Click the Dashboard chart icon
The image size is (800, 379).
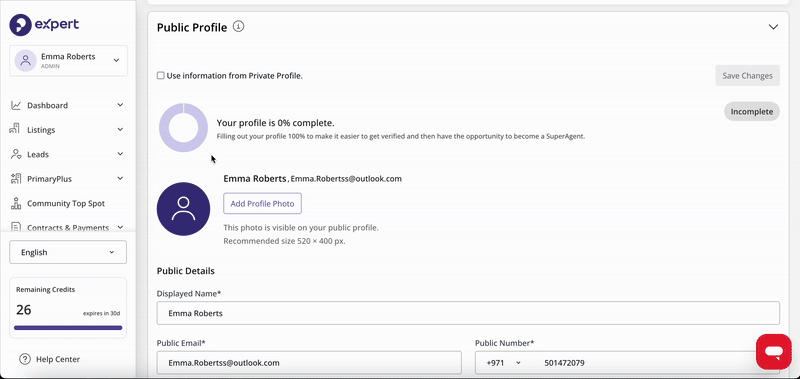pos(16,105)
